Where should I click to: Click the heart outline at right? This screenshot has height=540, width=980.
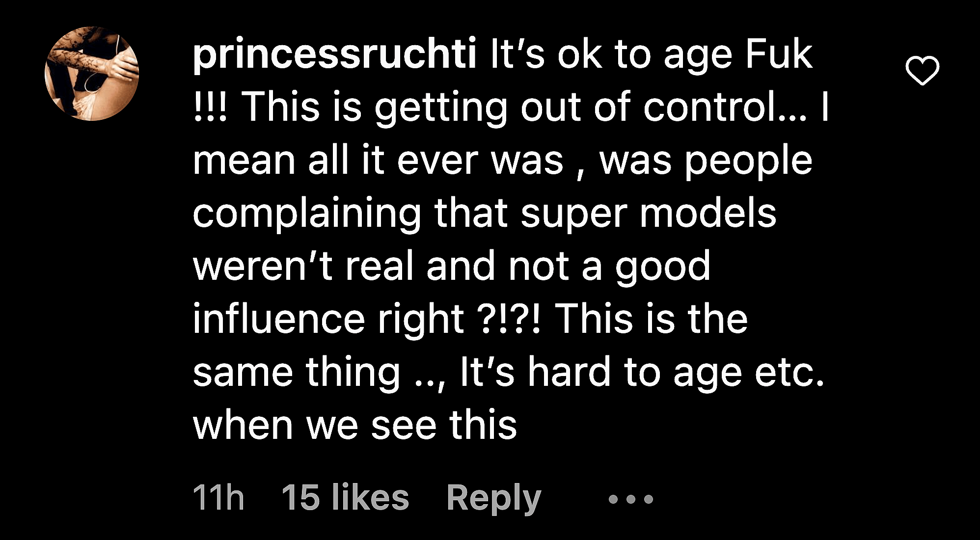tap(922, 71)
